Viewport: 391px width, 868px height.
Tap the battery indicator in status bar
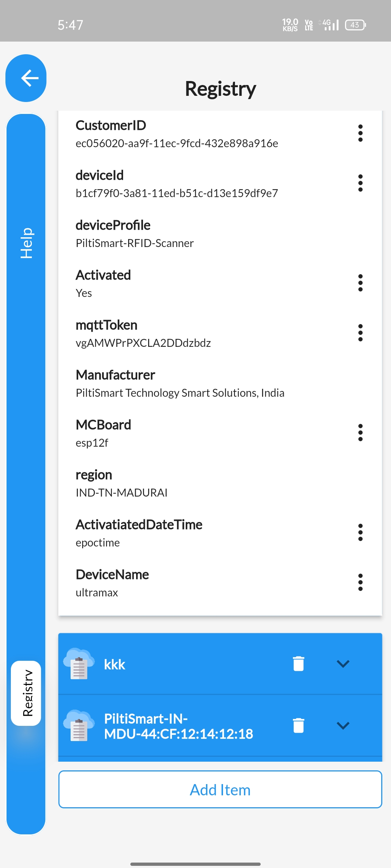(356, 25)
